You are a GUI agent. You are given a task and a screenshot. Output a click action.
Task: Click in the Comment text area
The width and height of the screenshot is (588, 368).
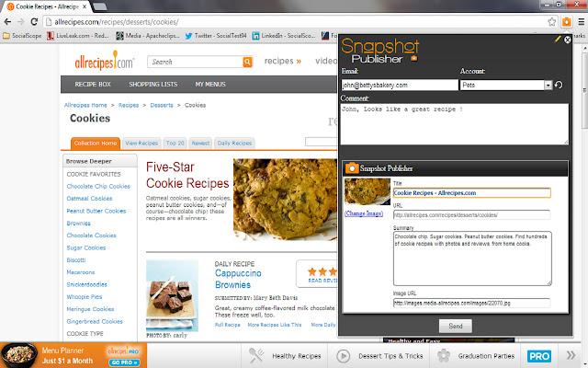(454, 124)
